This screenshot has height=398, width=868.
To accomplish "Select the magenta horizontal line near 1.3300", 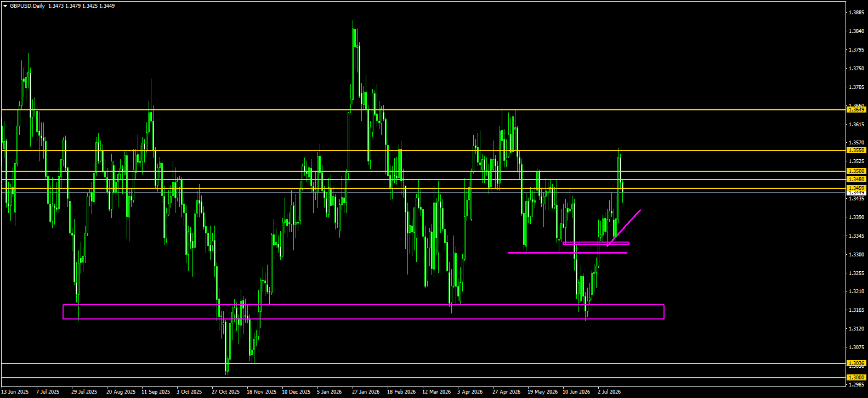I will click(x=568, y=253).
